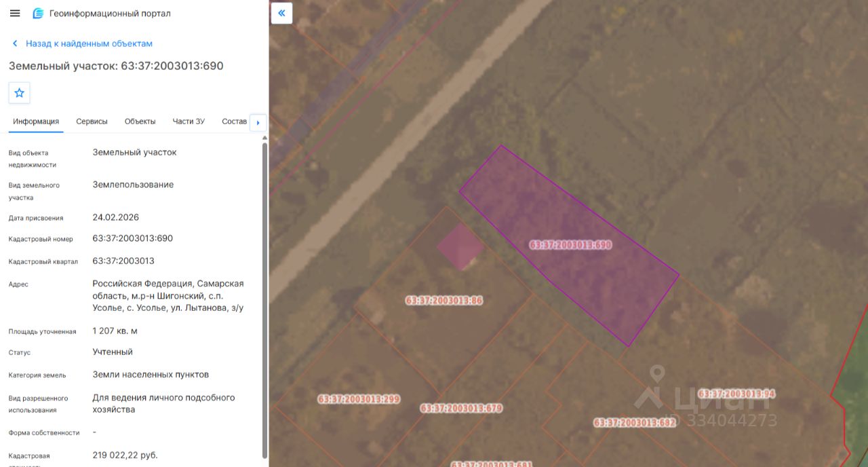Select parcel 63:37:2003013:690 label on map

[x=570, y=245]
